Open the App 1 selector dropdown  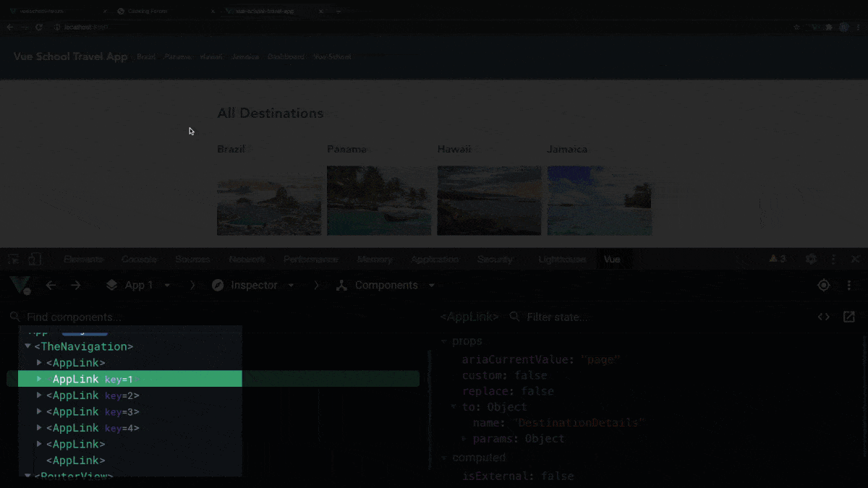pos(142,285)
